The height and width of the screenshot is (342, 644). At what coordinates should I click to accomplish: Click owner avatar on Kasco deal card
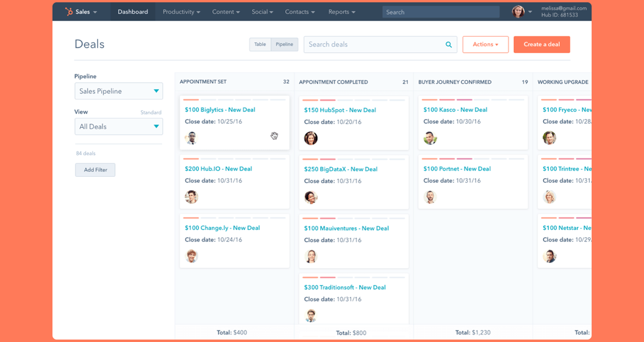click(x=430, y=138)
